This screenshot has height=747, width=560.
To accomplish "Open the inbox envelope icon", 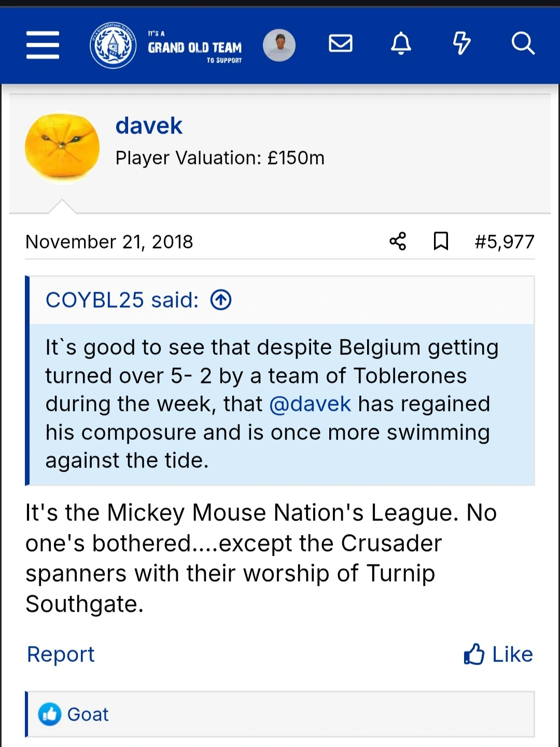I will (341, 44).
